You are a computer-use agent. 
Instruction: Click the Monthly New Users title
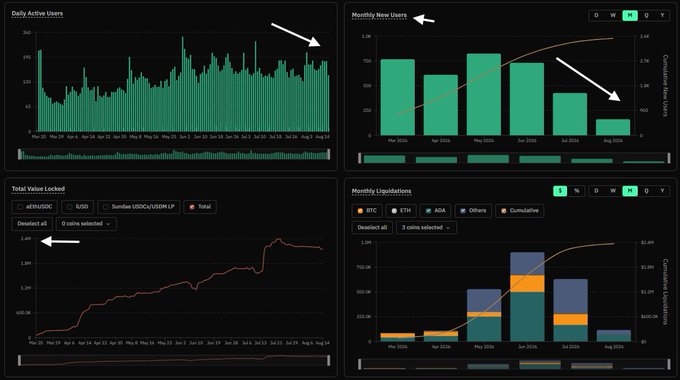(x=379, y=15)
